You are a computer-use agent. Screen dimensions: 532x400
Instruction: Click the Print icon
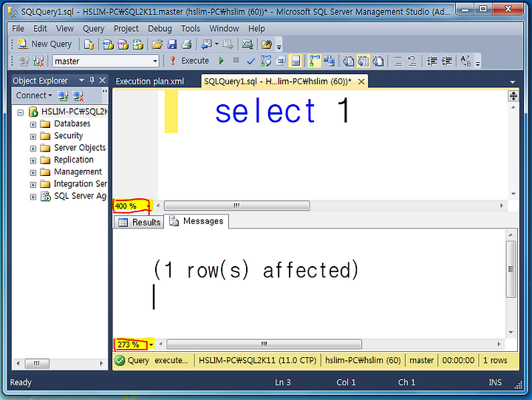tap(186, 44)
